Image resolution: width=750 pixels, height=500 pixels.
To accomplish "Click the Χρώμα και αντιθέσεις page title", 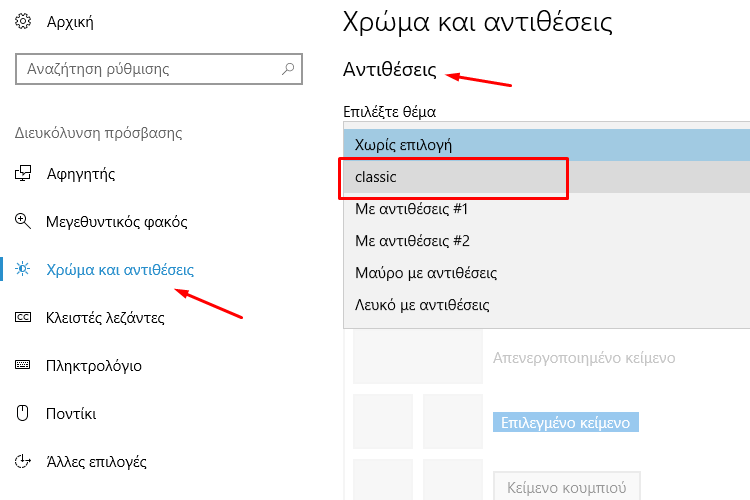I will (x=477, y=22).
